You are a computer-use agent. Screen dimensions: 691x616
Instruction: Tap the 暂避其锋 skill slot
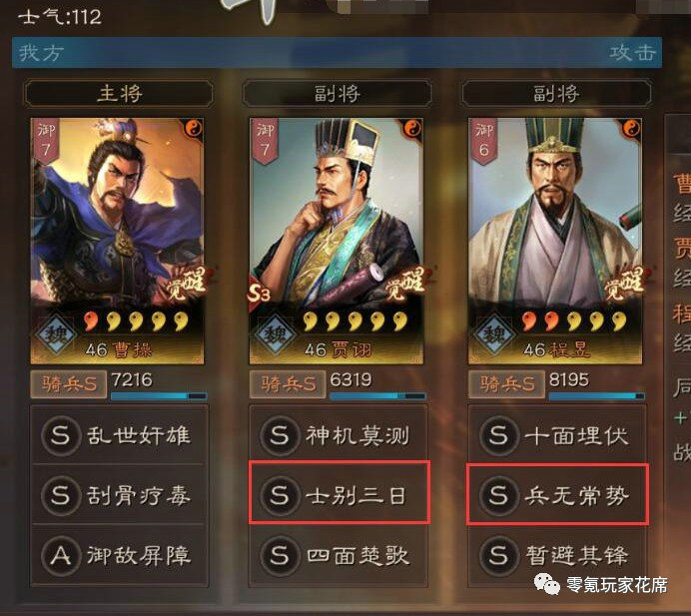(557, 555)
